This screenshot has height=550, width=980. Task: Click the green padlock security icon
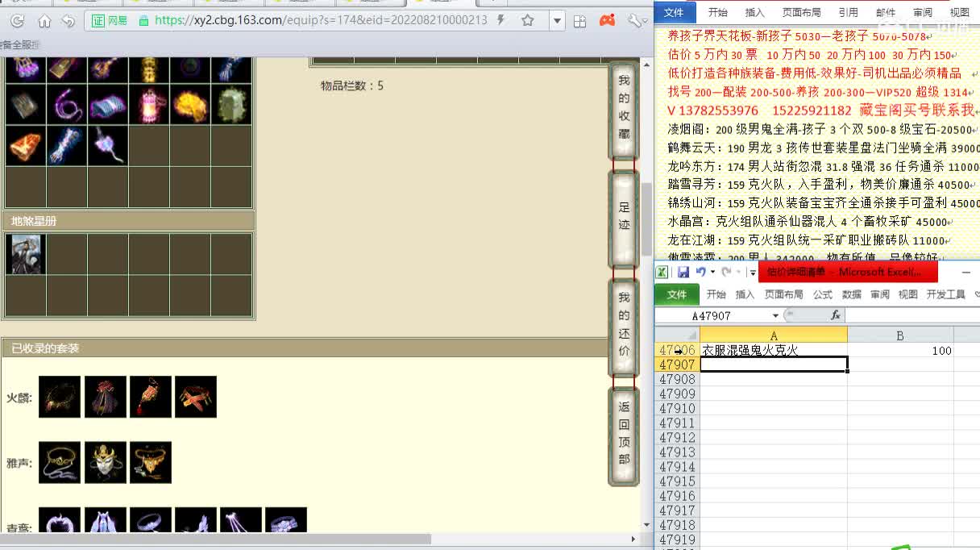click(143, 20)
